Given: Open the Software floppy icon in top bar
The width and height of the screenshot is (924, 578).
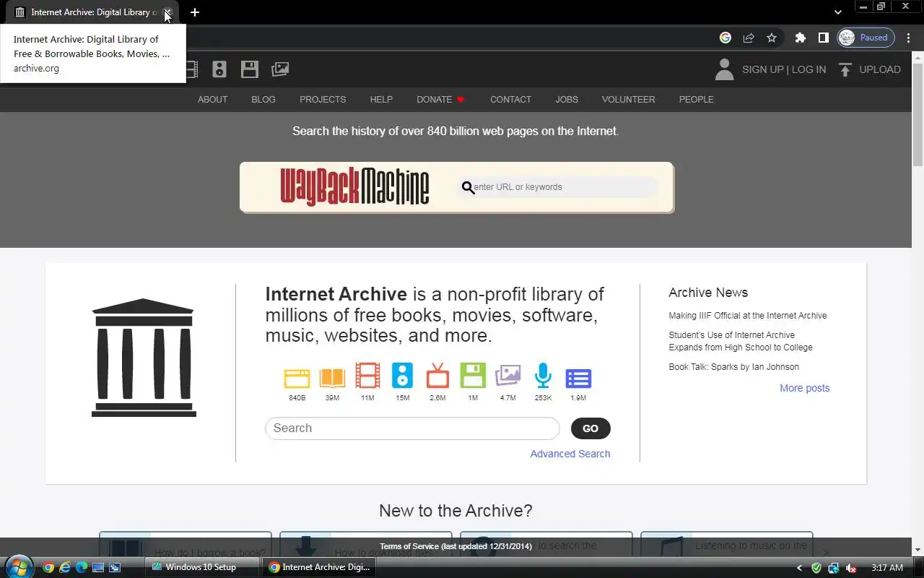Looking at the screenshot, I should (250, 69).
